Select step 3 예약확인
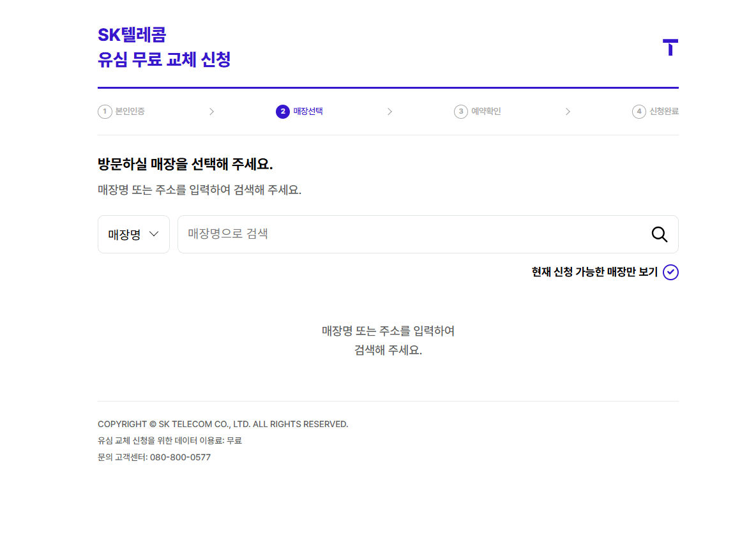Viewport: 756px width, 535px height. (478, 111)
